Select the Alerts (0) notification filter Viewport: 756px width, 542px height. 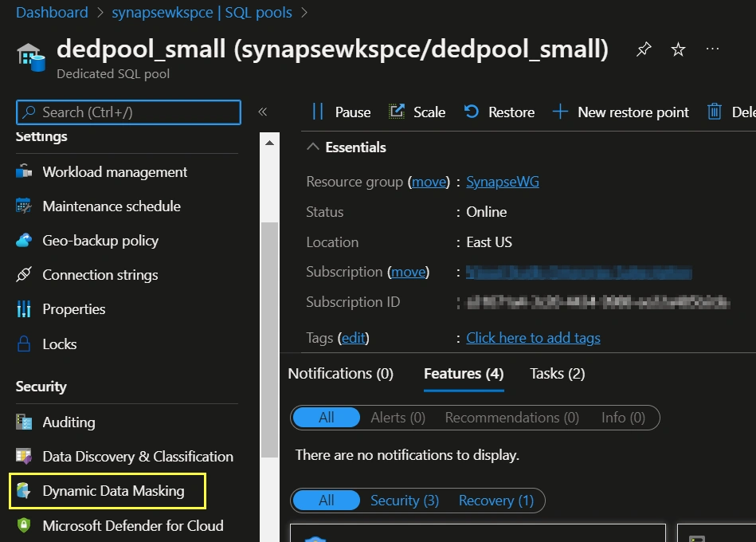398,418
